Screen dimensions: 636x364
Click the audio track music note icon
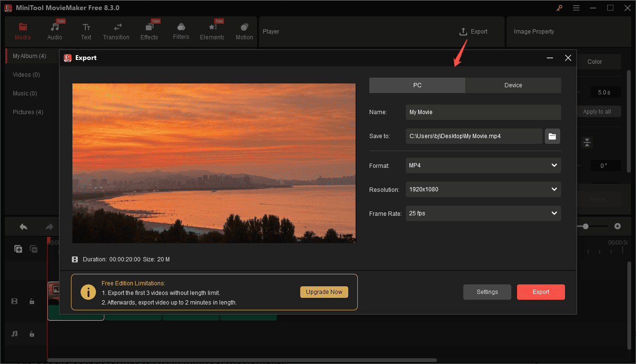[14, 334]
